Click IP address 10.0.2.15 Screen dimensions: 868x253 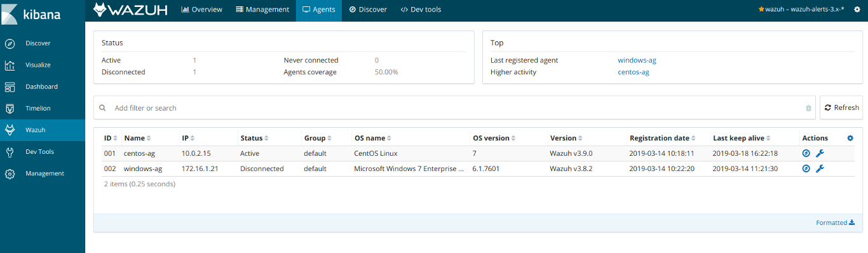coord(196,153)
